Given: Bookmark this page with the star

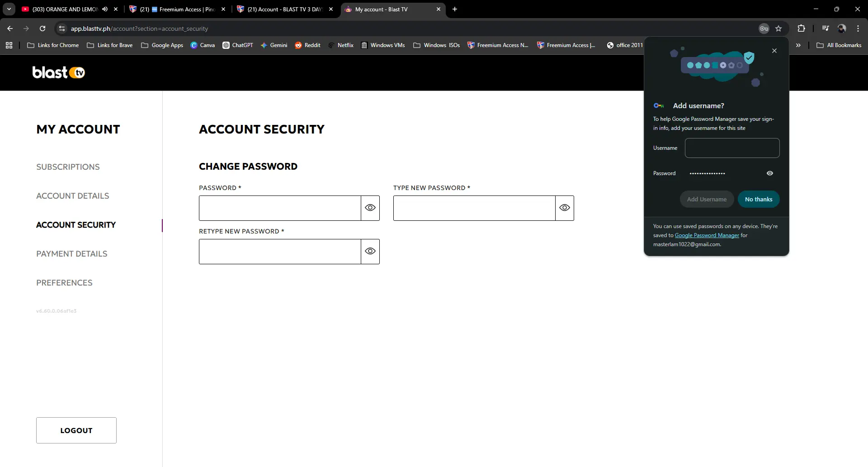Looking at the screenshot, I should click(x=778, y=29).
